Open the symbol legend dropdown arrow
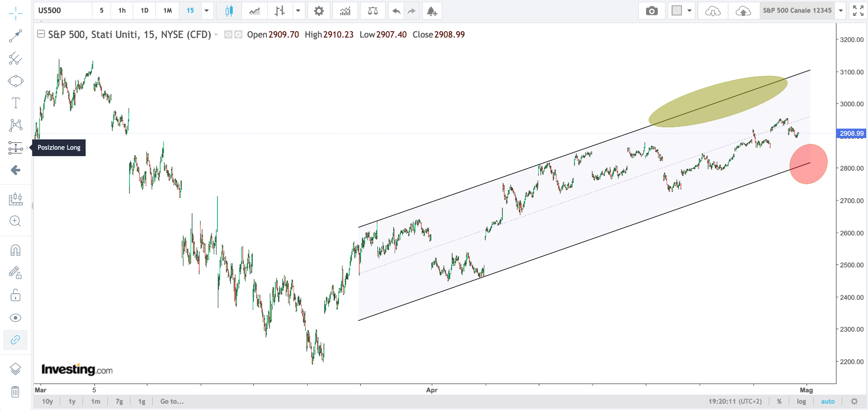 tap(216, 35)
